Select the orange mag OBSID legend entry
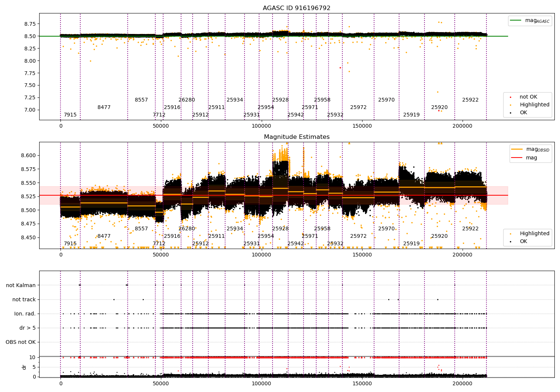 [x=531, y=149]
